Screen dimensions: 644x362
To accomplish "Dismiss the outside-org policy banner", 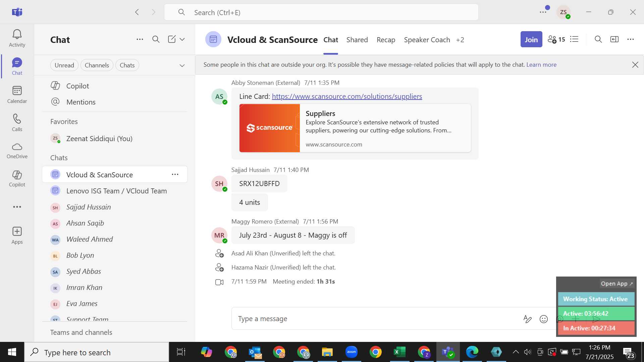I will point(635,65).
